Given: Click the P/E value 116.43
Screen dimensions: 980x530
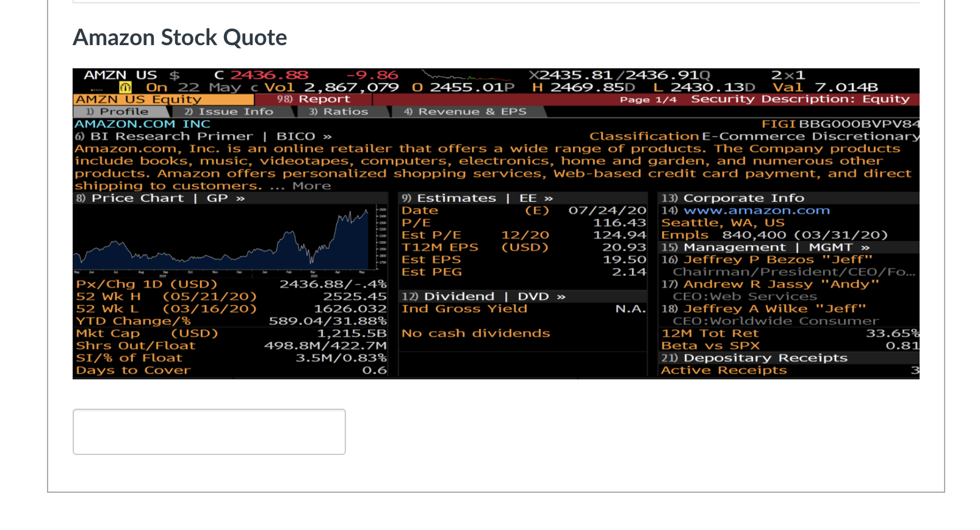Looking at the screenshot, I should pyautogui.click(x=619, y=223).
